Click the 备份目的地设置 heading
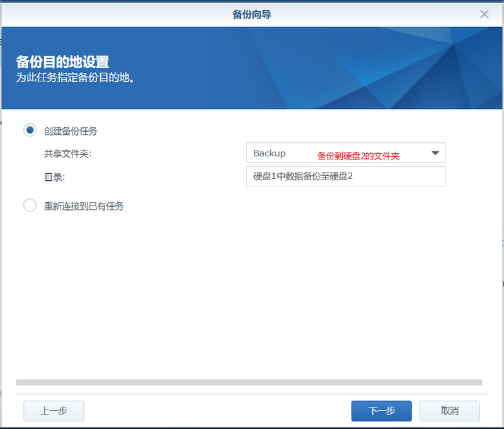Image resolution: width=504 pixels, height=429 pixels. coord(62,62)
